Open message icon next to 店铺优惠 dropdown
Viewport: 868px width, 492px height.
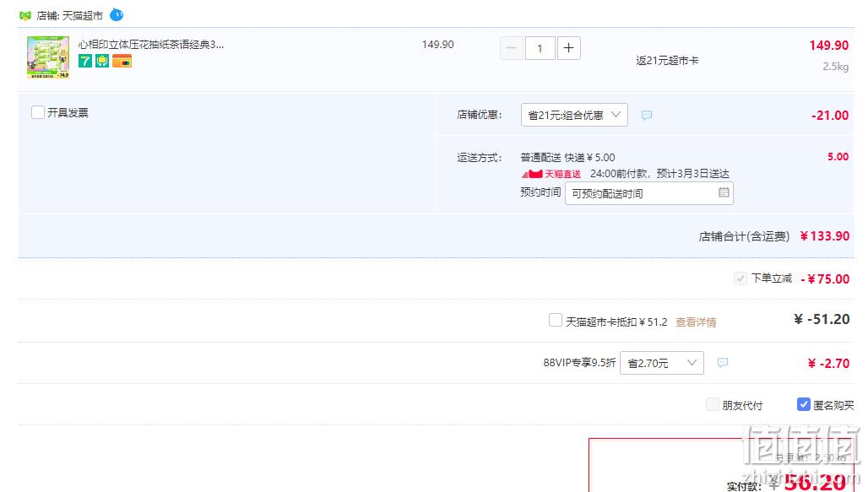point(647,115)
